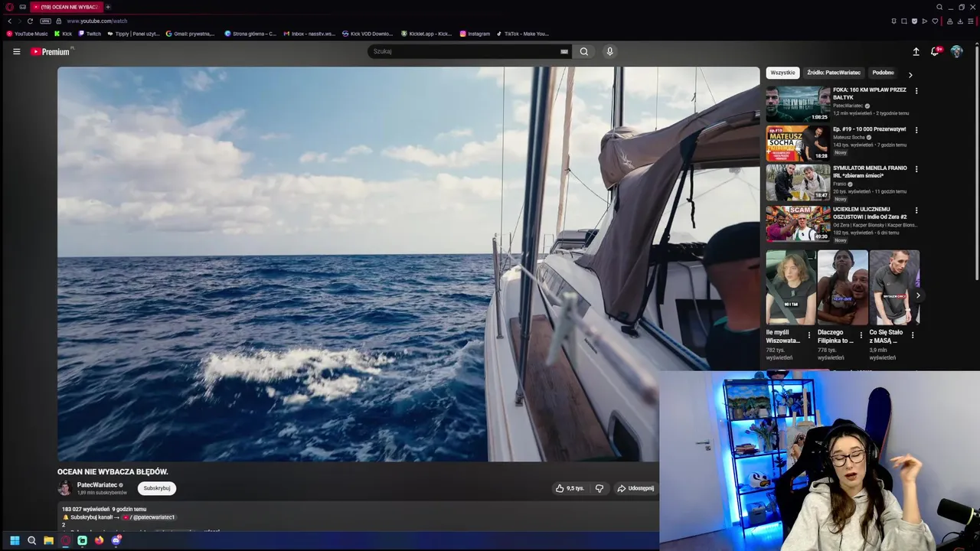Open options for FOKA video
This screenshot has width=980, height=551.
[916, 91]
